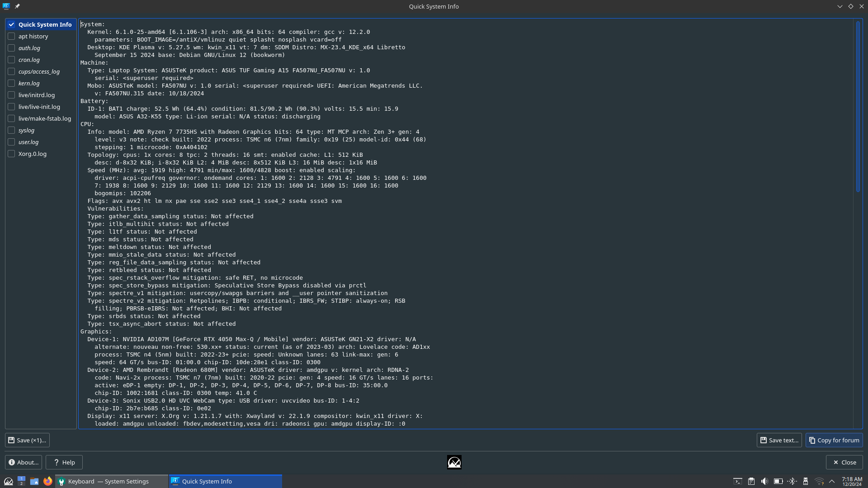This screenshot has height=488, width=868.
Task: Open the clipboard tray icon
Action: (x=751, y=482)
